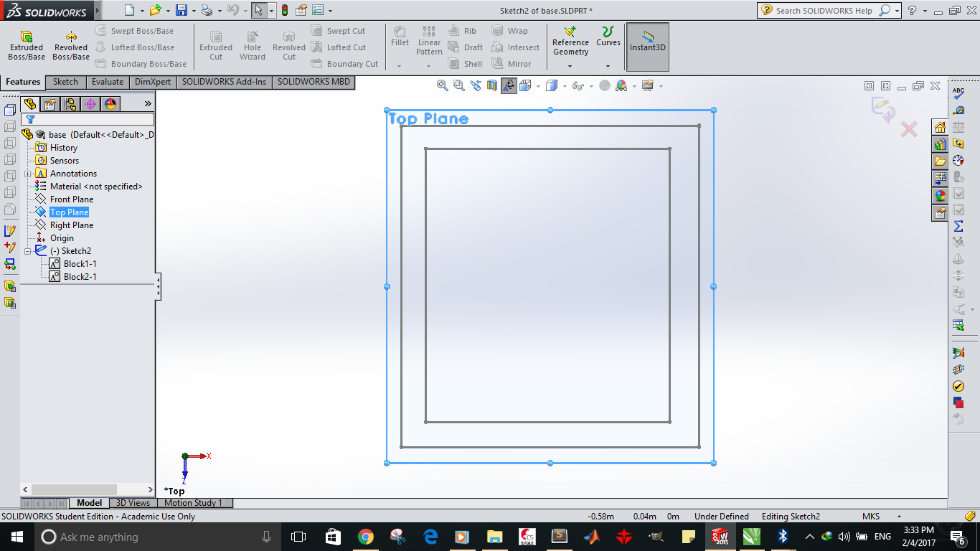Screen dimensions: 980x551
Task: Open the Curves dropdown
Action: pyautogui.click(x=608, y=66)
